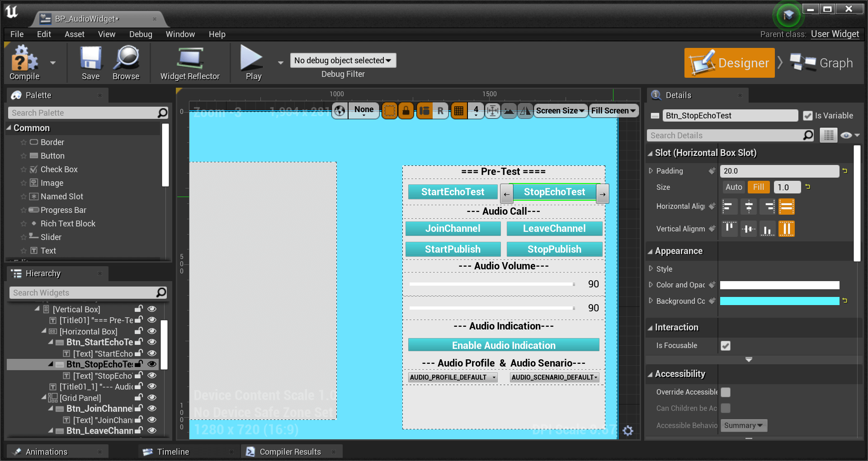
Task: Open the designer settings gear at canvas corner
Action: tap(628, 431)
